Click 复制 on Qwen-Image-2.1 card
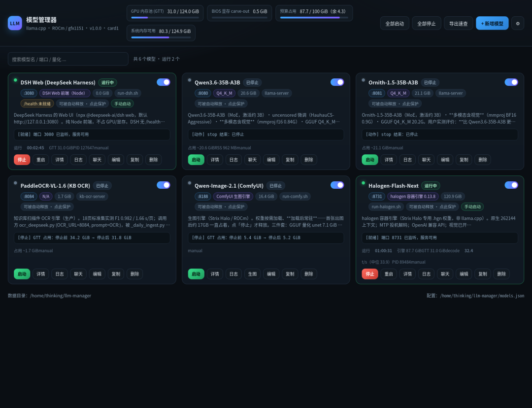Screen dimensions: 532x408 290,274
